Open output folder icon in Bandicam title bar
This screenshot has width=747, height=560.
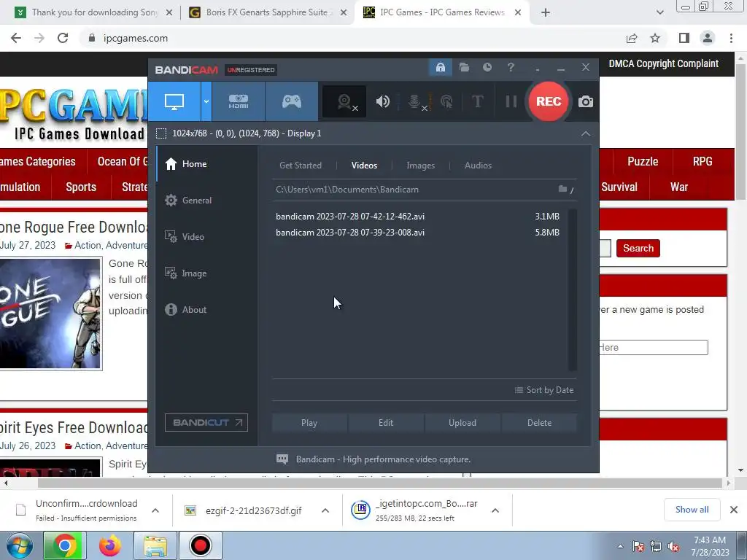464,67
